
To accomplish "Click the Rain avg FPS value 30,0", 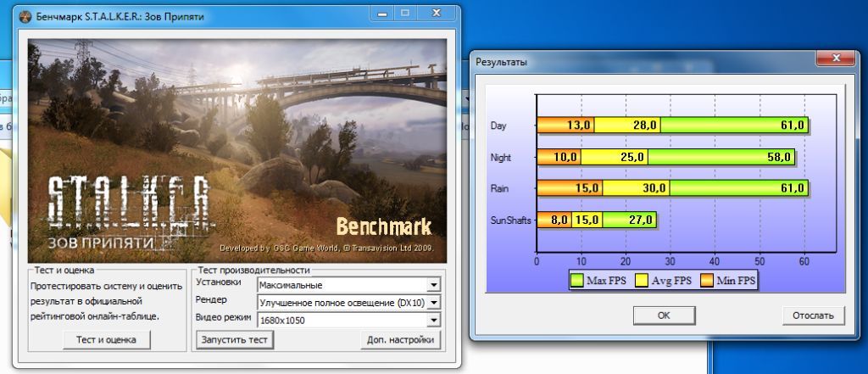I will (x=654, y=188).
